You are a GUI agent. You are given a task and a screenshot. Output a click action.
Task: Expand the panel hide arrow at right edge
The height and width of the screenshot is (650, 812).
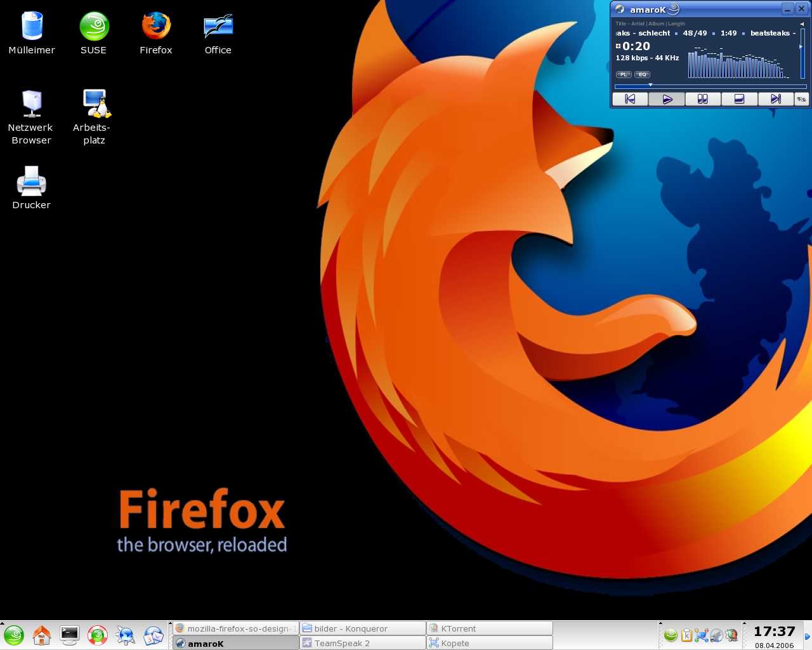coord(808,636)
